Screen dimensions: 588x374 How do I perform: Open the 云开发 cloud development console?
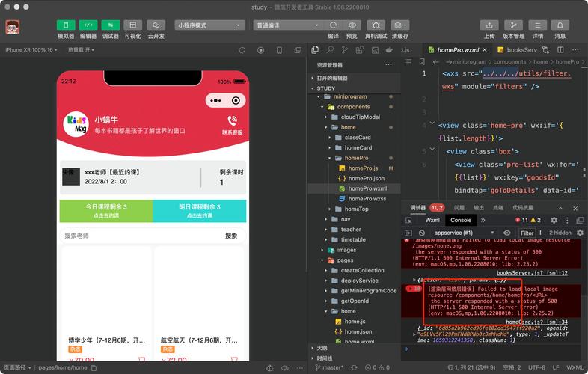156,25
